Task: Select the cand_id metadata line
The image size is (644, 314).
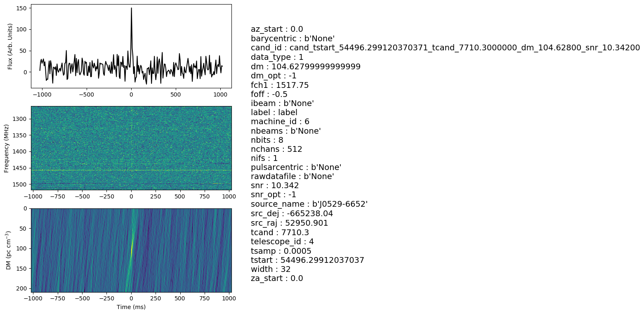Action: tap(445, 48)
